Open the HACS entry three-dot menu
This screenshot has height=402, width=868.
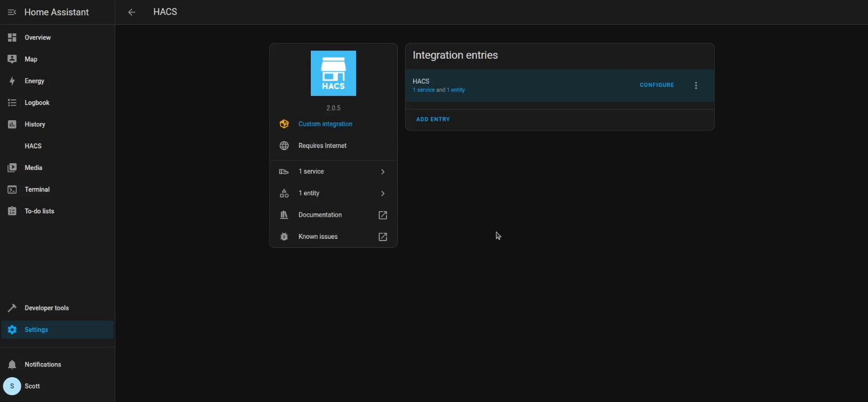click(x=696, y=85)
